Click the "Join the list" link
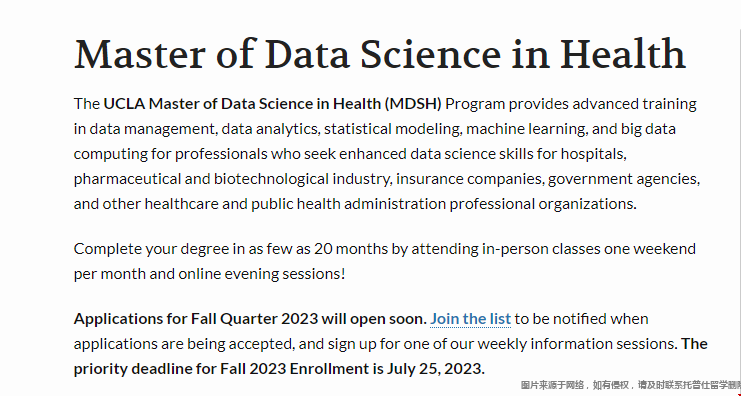 coord(470,319)
